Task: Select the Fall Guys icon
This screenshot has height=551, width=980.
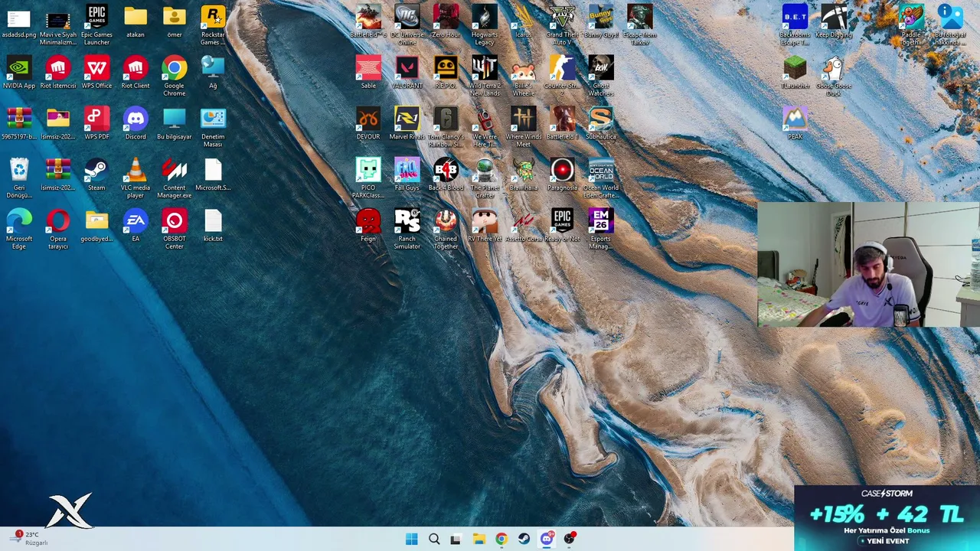Action: 407,174
